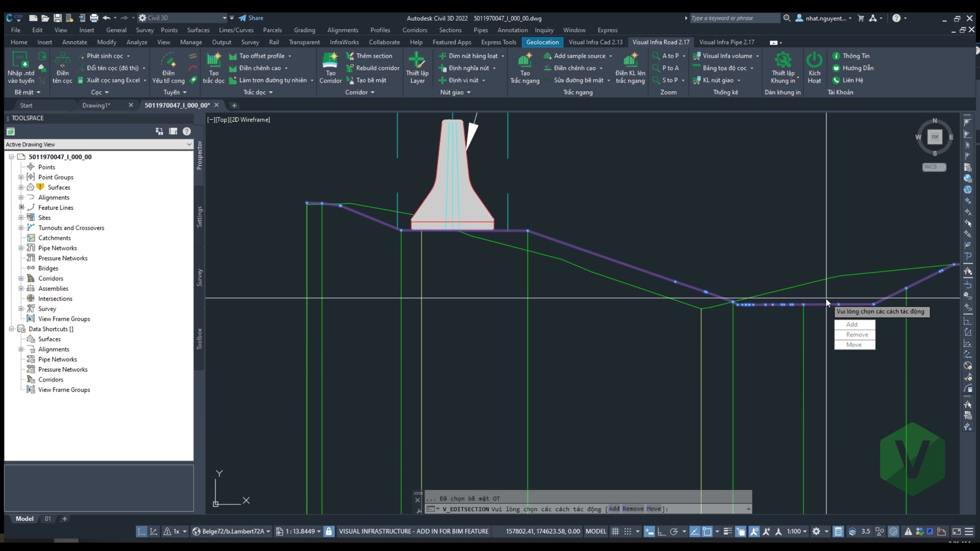This screenshot has height=551, width=980.
Task: Click the command line input field
Action: coord(587,509)
